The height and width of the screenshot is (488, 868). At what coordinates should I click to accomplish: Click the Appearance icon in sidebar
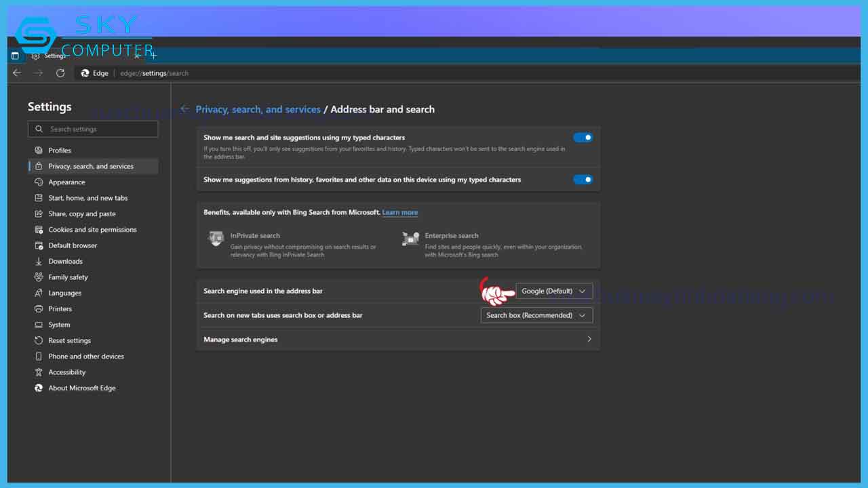[x=39, y=182]
